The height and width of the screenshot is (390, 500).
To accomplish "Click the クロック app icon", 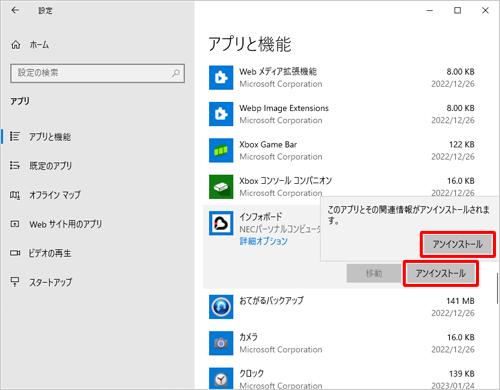I will (221, 378).
